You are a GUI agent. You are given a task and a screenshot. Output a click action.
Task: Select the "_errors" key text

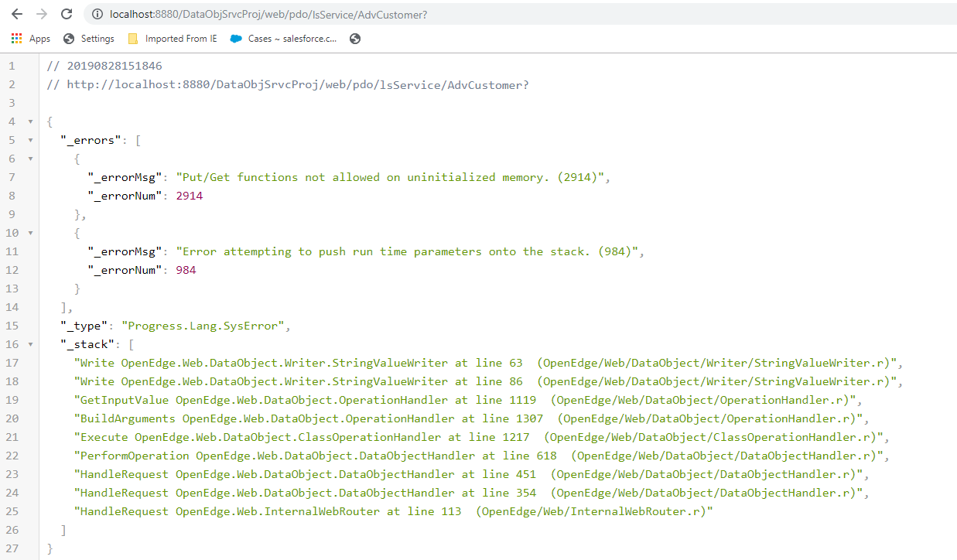(x=91, y=140)
